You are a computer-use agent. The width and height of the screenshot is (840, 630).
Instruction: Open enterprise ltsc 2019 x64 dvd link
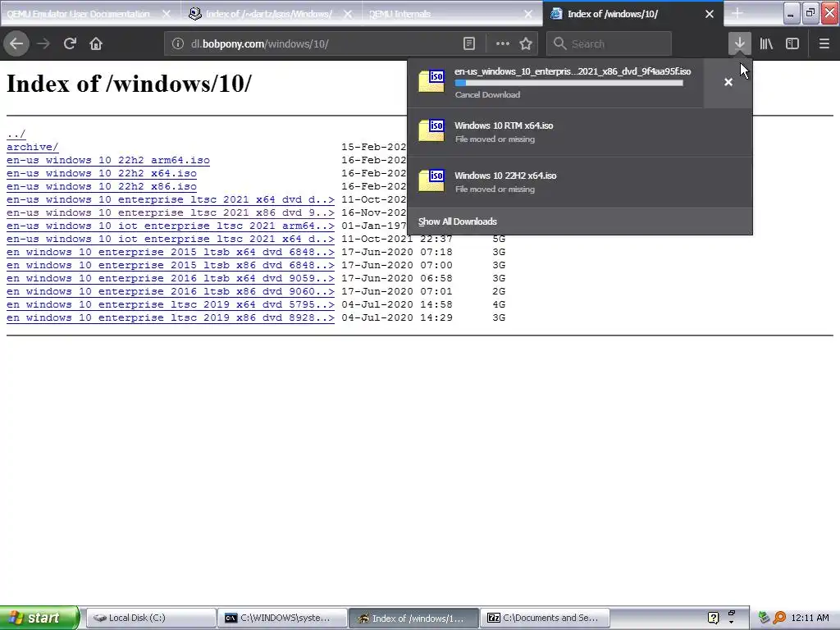tap(171, 304)
